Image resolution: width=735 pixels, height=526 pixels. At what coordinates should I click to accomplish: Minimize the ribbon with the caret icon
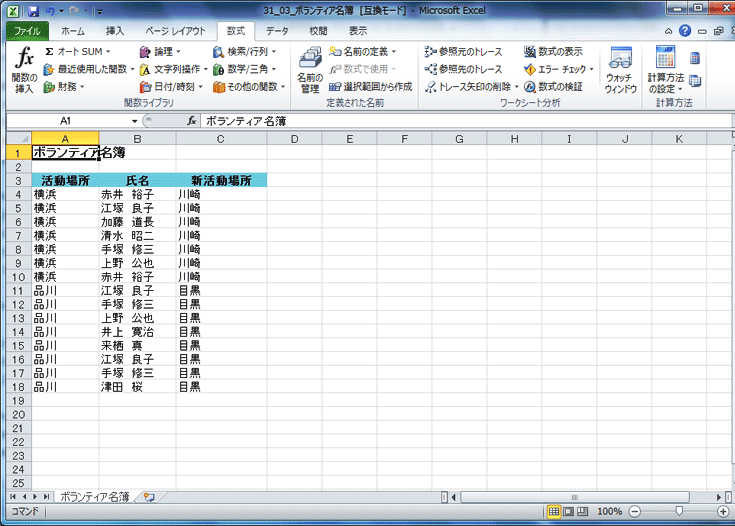[668, 31]
